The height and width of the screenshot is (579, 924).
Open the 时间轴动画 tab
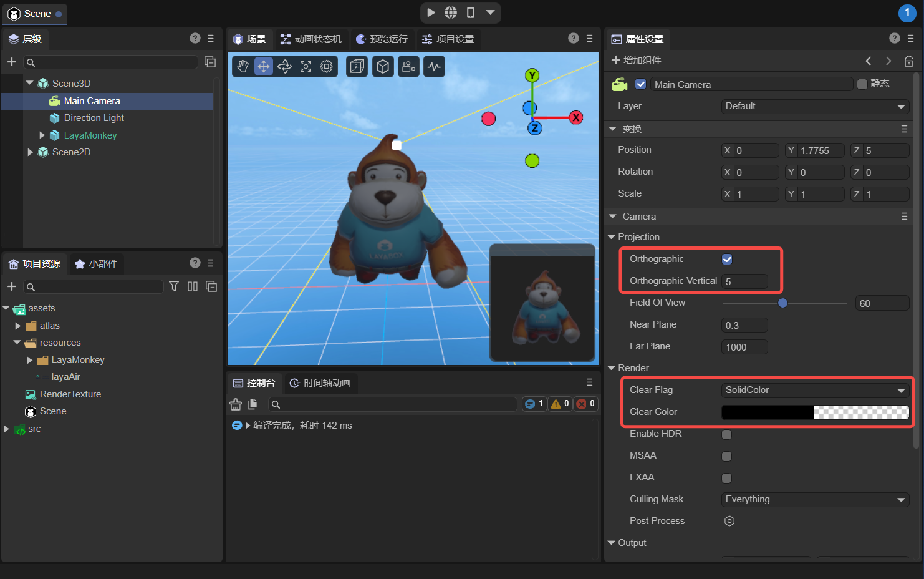(320, 383)
